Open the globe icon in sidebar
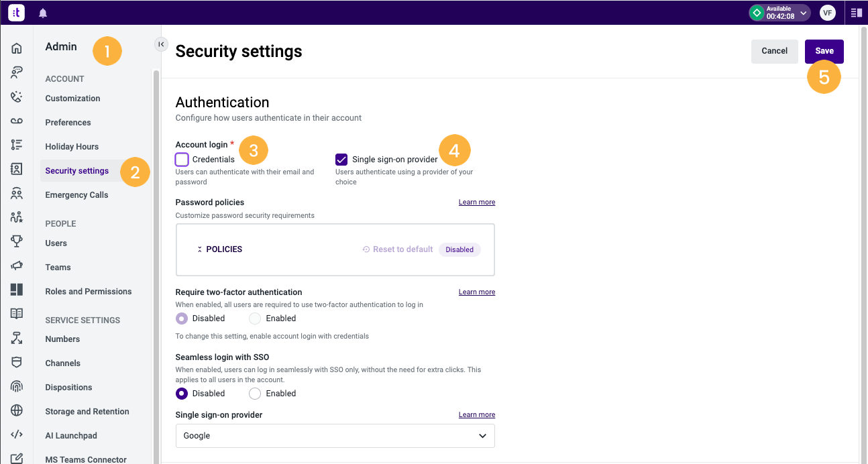 point(17,410)
